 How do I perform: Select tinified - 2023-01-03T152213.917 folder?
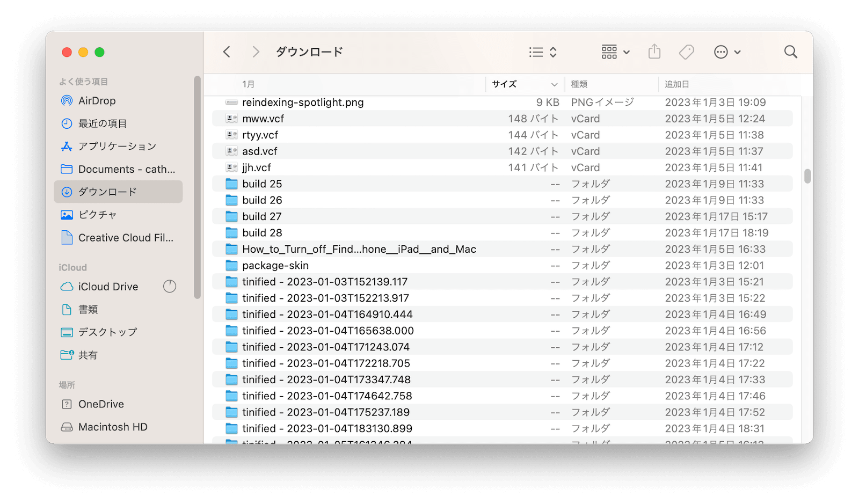point(502,298)
